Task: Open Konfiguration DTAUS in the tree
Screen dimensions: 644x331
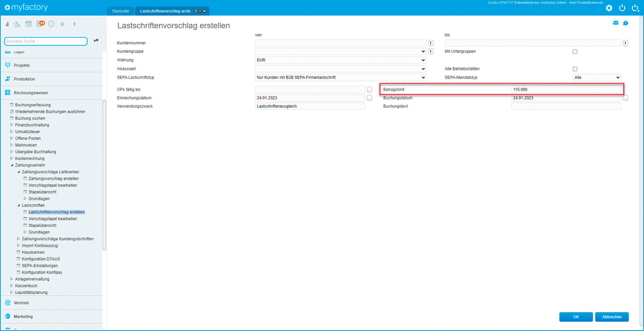Action: (x=41, y=259)
